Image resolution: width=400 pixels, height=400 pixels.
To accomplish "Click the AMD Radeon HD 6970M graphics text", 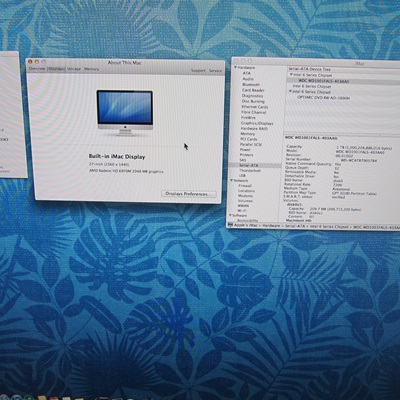I will (x=126, y=171).
